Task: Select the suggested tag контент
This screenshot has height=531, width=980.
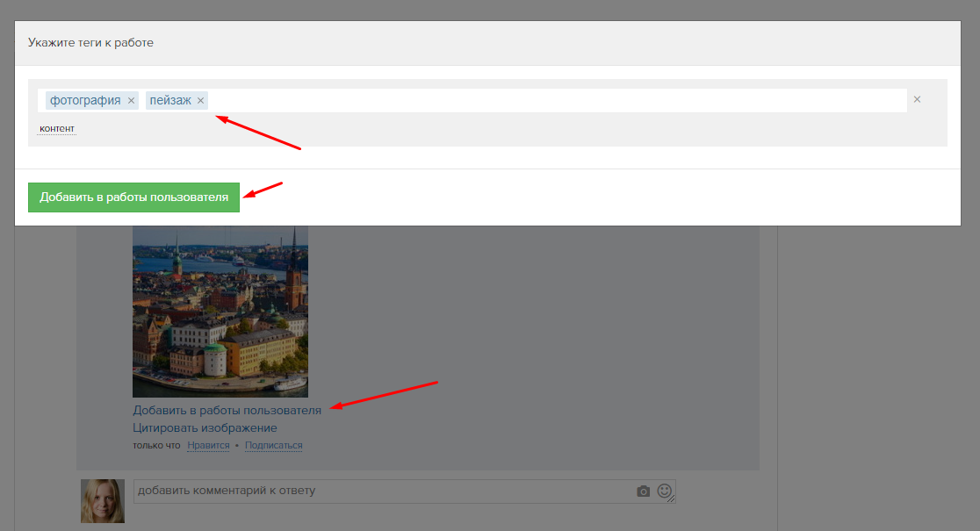Action: click(x=57, y=129)
